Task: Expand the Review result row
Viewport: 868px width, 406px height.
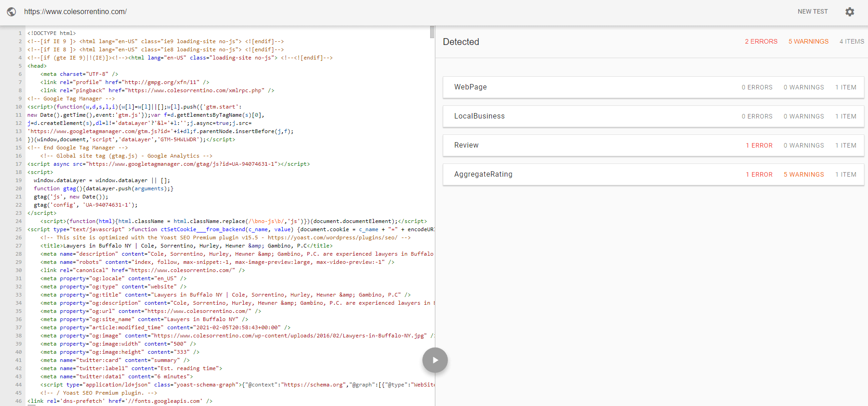Action: 653,145
